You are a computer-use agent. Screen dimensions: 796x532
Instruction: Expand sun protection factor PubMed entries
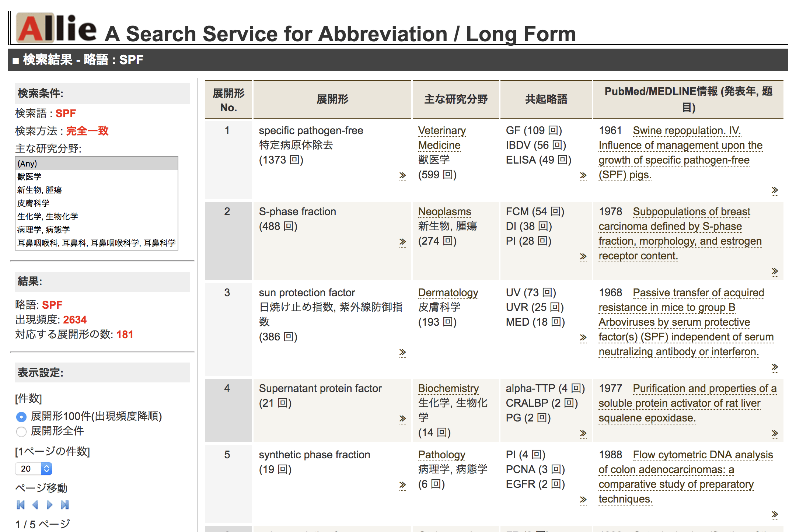[775, 367]
